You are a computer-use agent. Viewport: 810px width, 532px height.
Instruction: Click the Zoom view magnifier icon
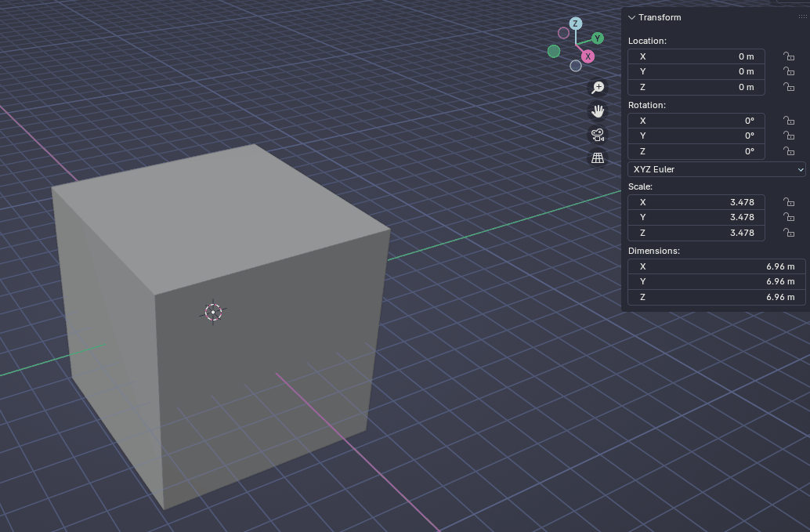(598, 87)
